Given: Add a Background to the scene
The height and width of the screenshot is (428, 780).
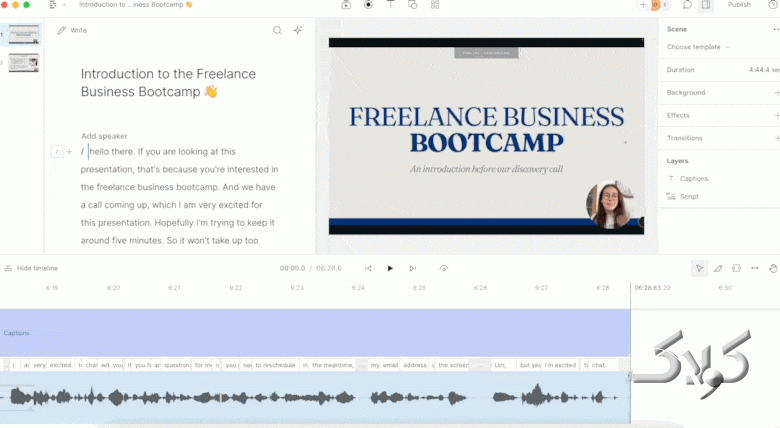Looking at the screenshot, I should (776, 93).
